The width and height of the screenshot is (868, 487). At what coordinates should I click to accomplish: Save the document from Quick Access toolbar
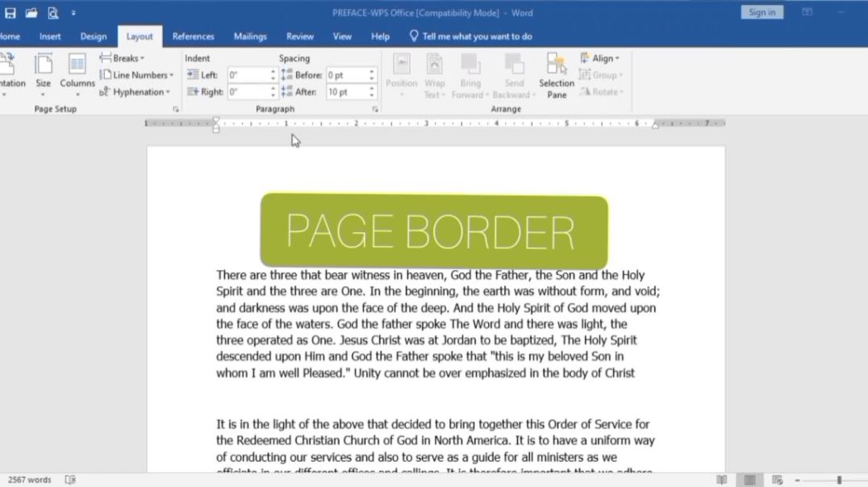[10, 12]
